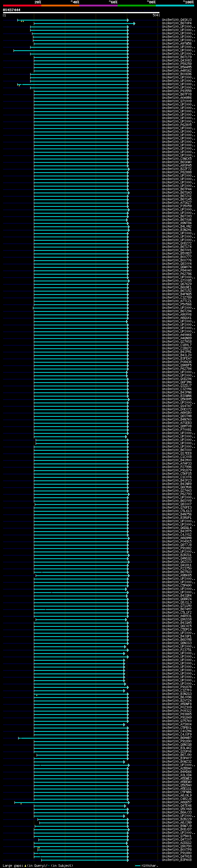Click hit label UniRef100_B6TP44
The width and height of the screenshot is (197, 868).
click(177, 189)
